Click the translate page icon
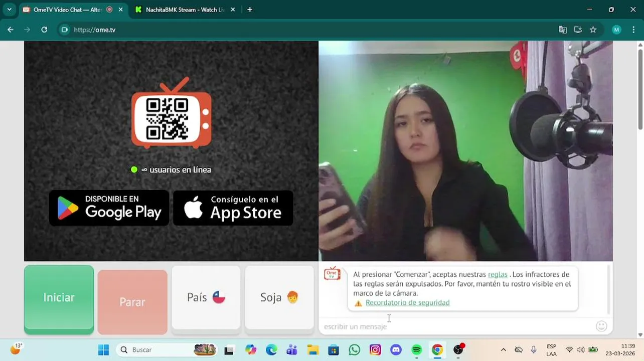This screenshot has height=361, width=644. [x=563, y=30]
